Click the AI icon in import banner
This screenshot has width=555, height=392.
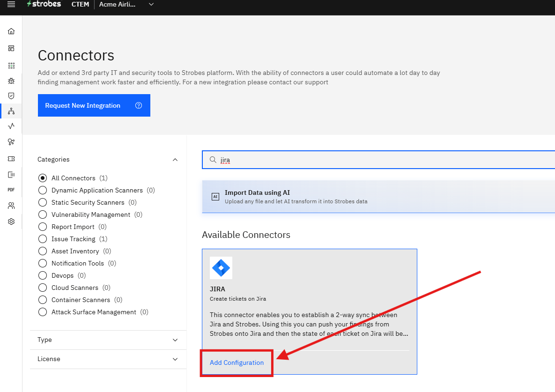(215, 197)
